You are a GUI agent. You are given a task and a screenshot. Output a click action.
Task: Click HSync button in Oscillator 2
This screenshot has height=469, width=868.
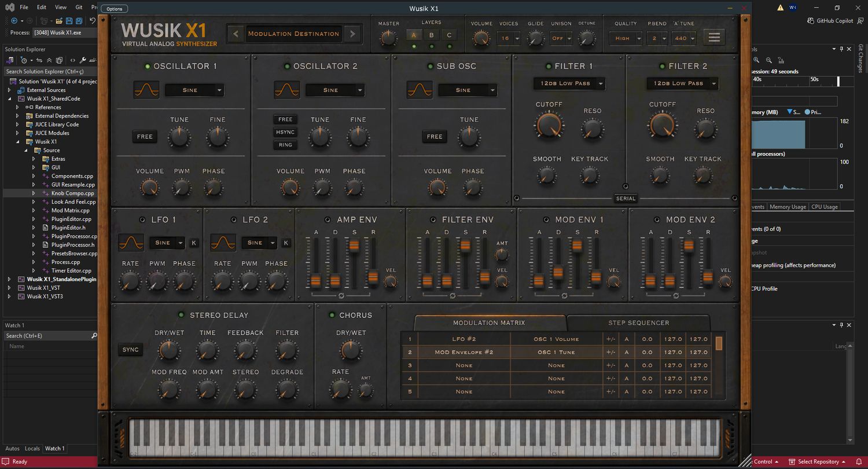click(285, 132)
